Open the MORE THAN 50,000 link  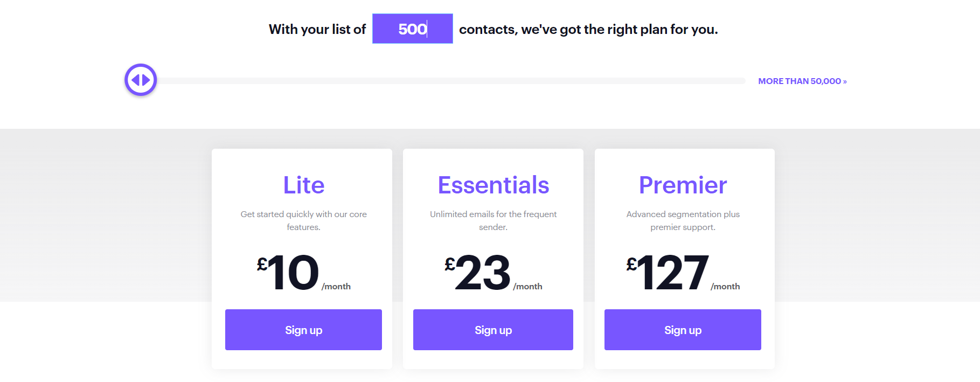(x=802, y=81)
